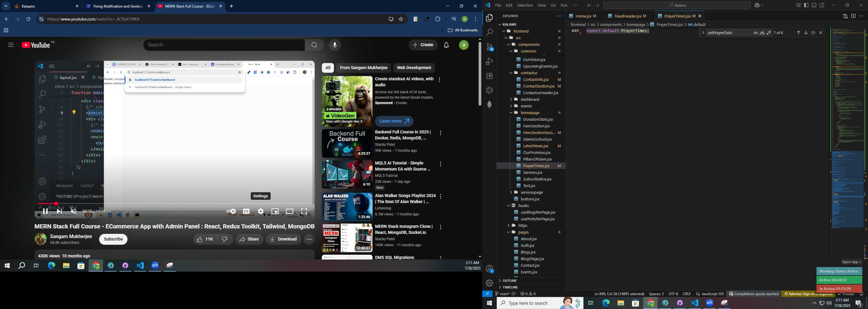
Task: Open Copilot chat icon in VS Code title bar
Action: coord(757,5)
